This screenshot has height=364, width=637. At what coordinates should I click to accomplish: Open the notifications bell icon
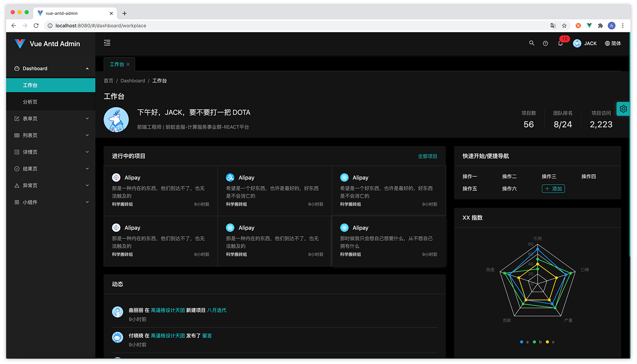click(560, 44)
